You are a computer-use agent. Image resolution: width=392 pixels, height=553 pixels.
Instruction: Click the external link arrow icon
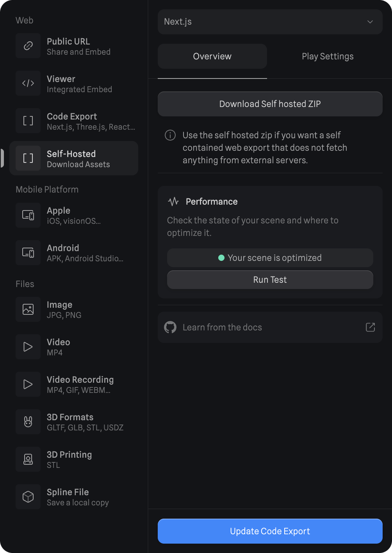point(370,327)
